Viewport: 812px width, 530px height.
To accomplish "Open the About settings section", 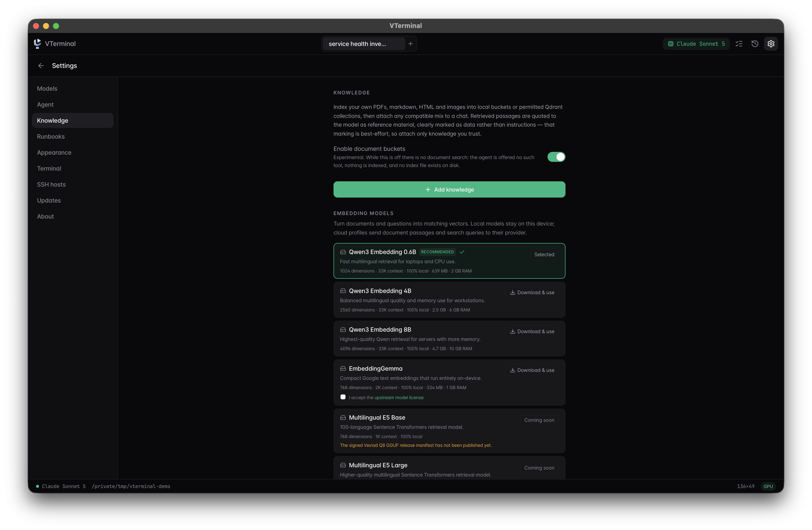I will [73, 217].
